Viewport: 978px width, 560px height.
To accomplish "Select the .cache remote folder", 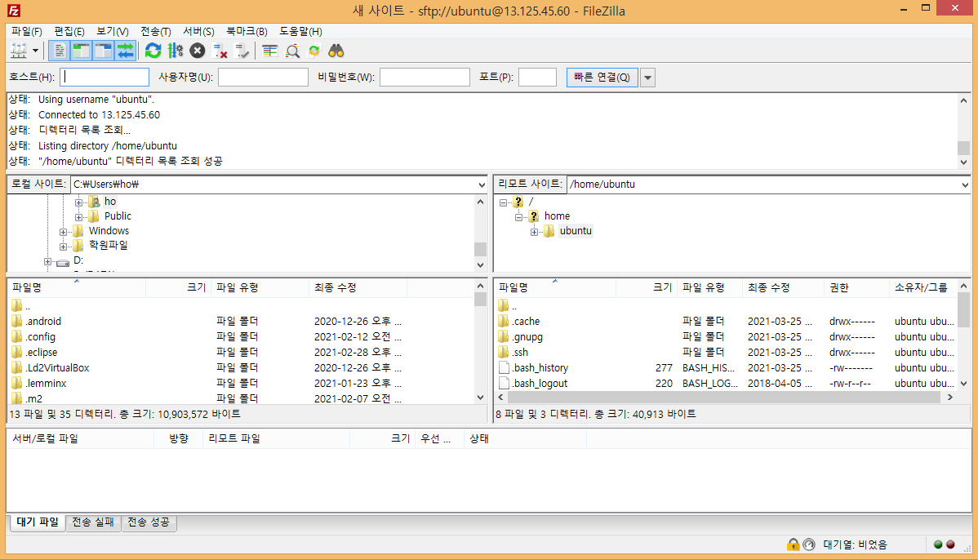I will click(526, 321).
